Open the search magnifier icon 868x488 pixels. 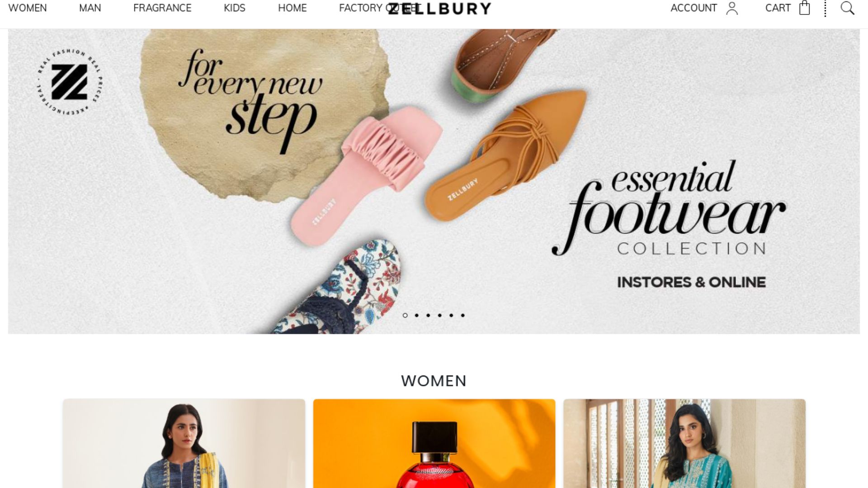point(847,8)
